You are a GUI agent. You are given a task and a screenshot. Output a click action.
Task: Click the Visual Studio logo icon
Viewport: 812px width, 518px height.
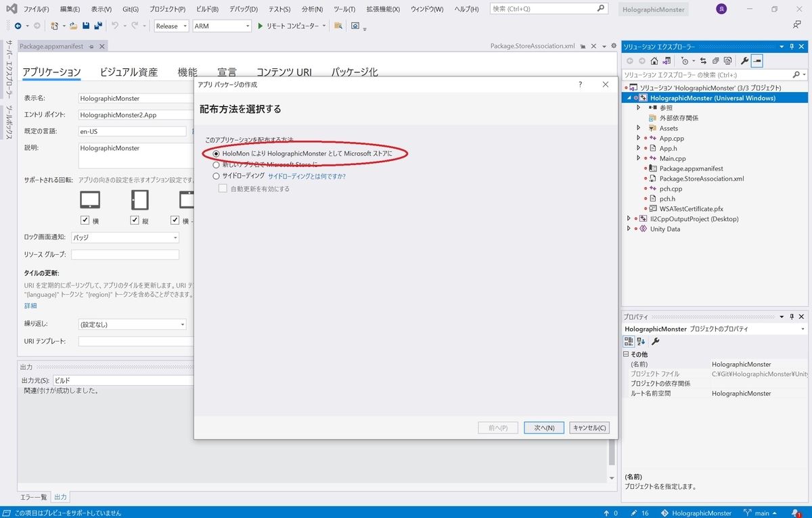coord(12,9)
